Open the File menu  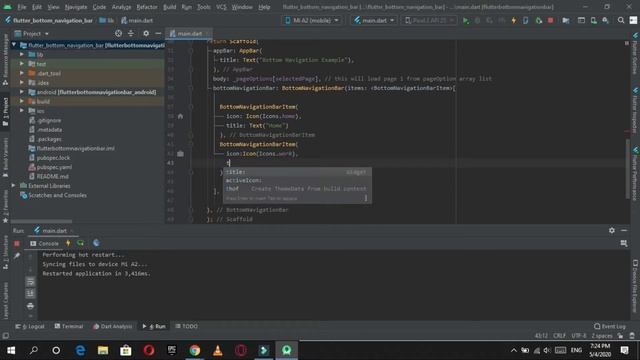[x=22, y=7]
